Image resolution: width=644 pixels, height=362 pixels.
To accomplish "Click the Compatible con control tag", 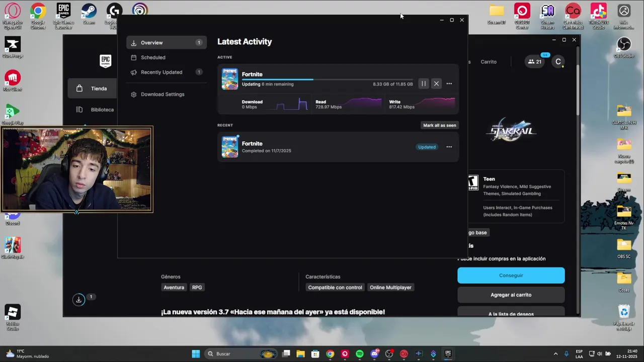I will pos(335,288).
